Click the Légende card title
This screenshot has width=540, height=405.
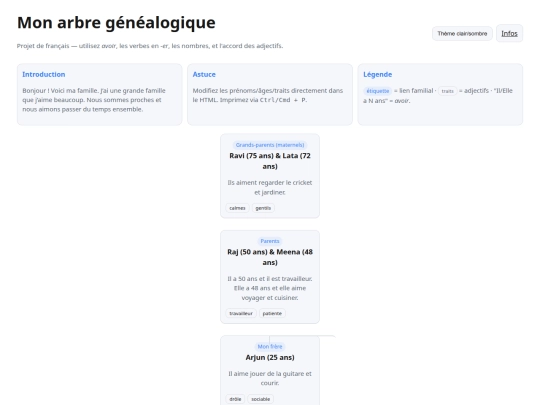pos(377,74)
